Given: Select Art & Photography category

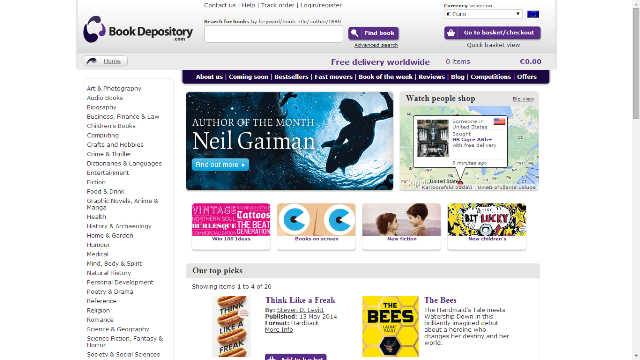Looking at the screenshot, I should click(114, 89).
